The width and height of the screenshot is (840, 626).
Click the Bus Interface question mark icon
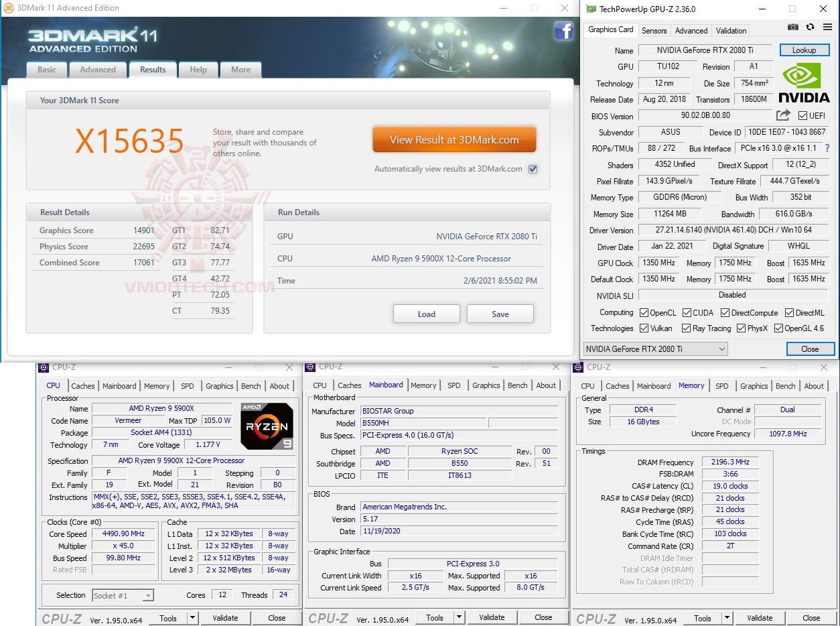pyautogui.click(x=827, y=148)
